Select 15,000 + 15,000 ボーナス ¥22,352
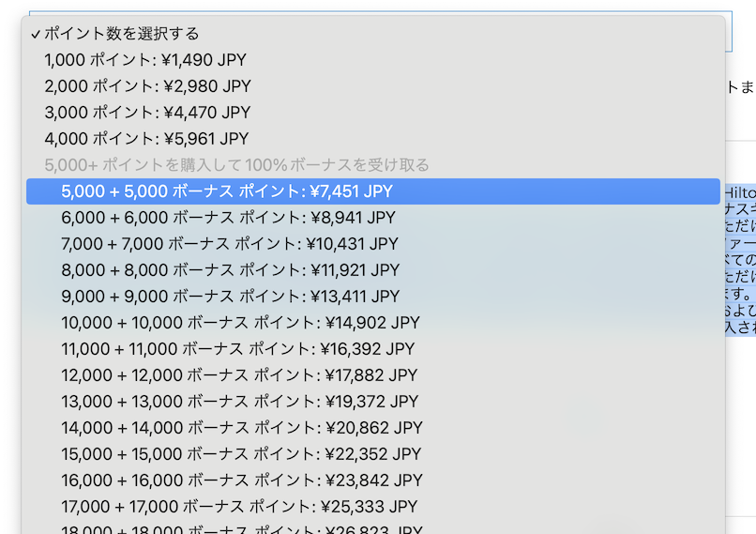 coord(373,454)
